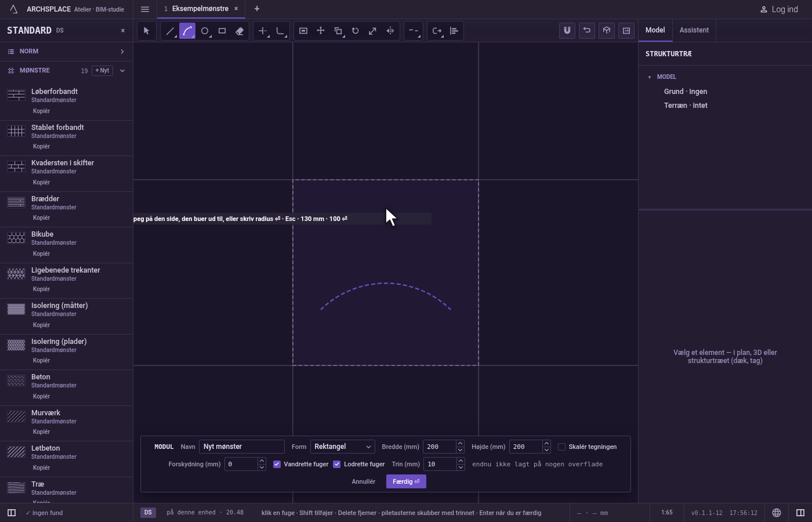Collapse the MODEL tree node
Viewport: 812px width, 522px height.
650,77
